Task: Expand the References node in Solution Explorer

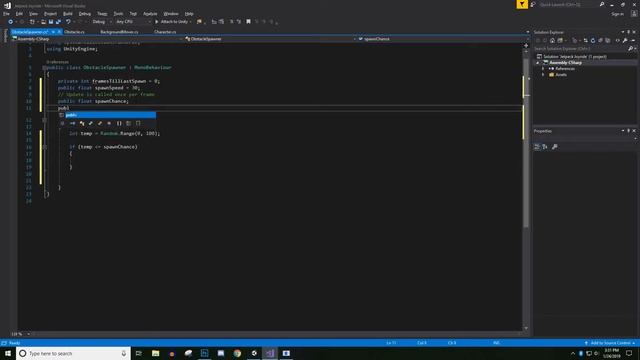Action: (x=543, y=69)
